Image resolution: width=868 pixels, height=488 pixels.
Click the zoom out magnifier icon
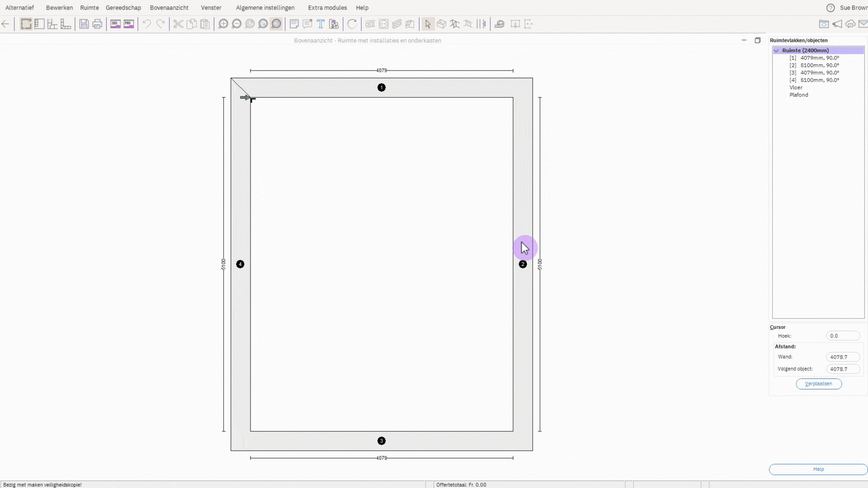[236, 24]
